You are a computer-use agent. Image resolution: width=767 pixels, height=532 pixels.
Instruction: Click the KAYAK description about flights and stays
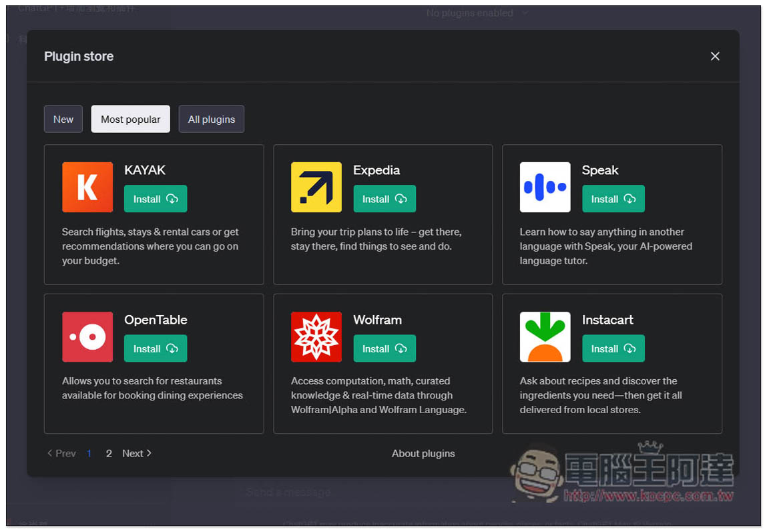click(150, 246)
